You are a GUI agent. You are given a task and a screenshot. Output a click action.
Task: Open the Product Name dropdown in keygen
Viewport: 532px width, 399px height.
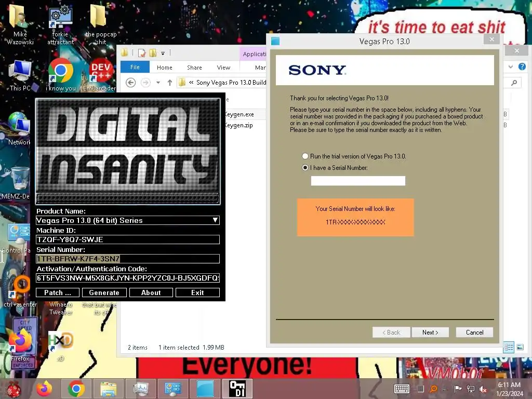point(215,220)
